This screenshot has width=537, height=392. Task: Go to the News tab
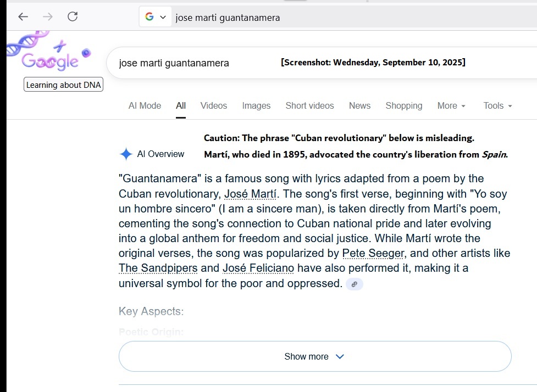click(359, 106)
